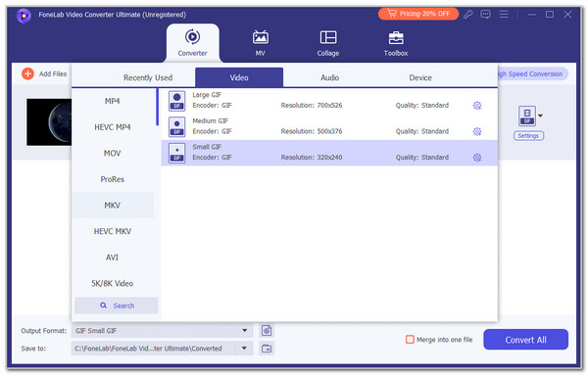588x375 pixels.
Task: Switch to the Audio tab
Action: point(329,77)
